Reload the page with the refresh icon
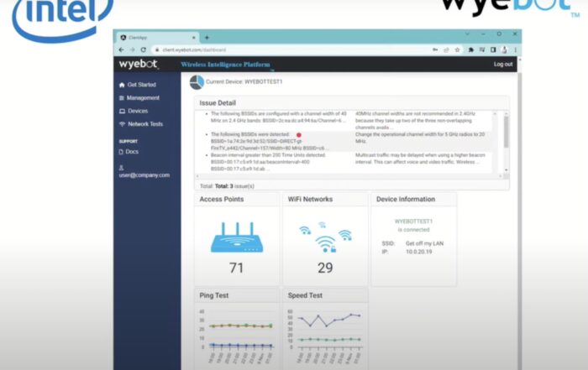 click(144, 50)
